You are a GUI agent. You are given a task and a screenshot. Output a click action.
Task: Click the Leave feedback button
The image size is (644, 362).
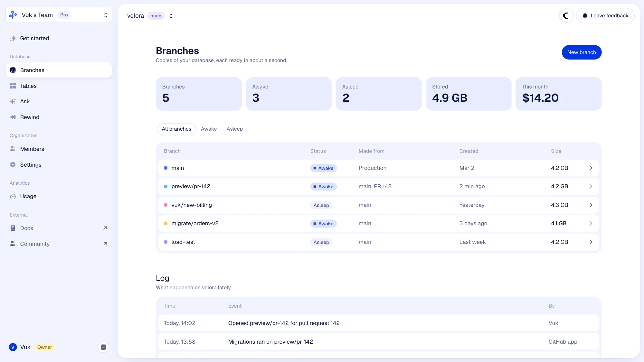(605, 16)
